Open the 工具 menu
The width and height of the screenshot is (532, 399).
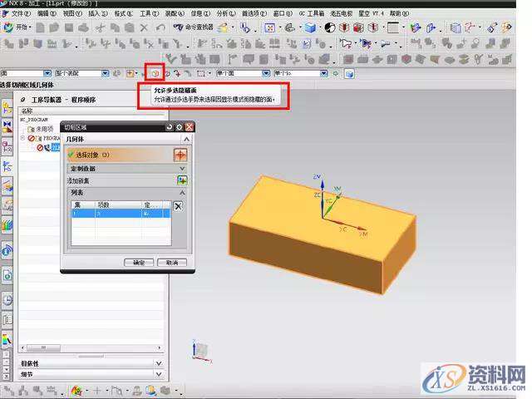pyautogui.click(x=147, y=14)
